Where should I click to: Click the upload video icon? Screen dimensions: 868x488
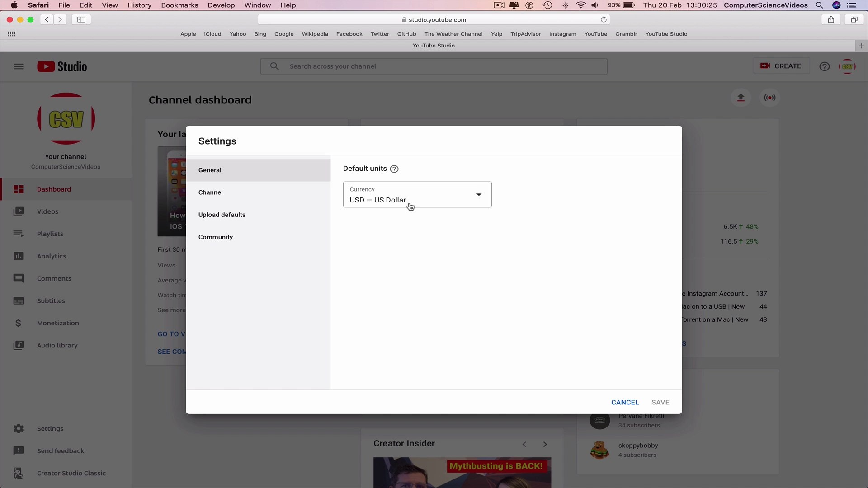pos(741,98)
